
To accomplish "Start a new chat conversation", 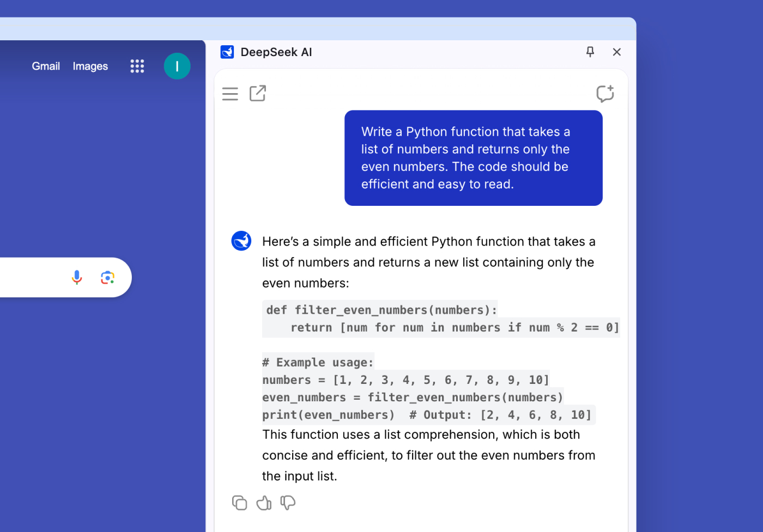I will click(x=604, y=94).
